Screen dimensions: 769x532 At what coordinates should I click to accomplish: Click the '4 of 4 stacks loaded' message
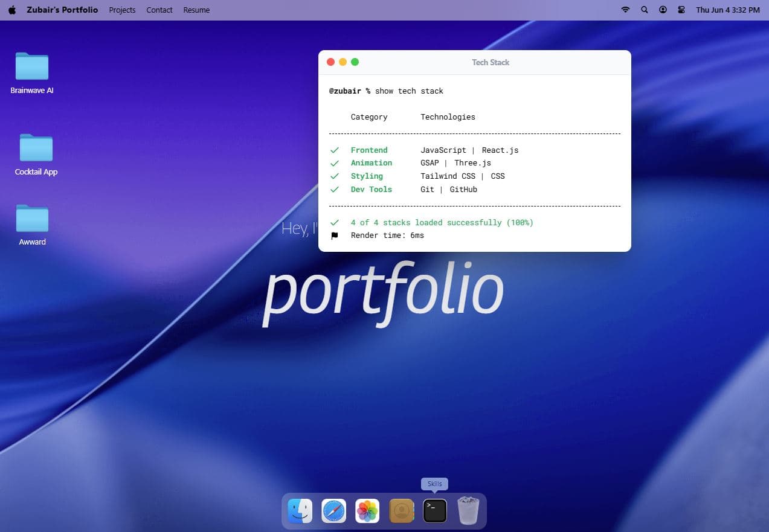pos(442,223)
